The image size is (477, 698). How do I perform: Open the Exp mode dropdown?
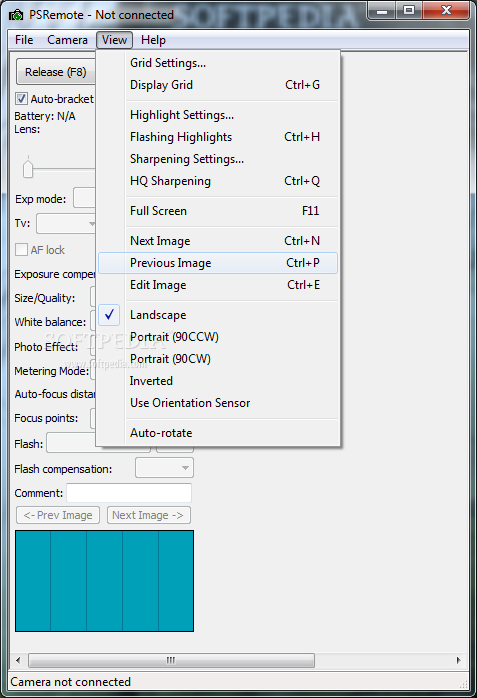(85, 198)
